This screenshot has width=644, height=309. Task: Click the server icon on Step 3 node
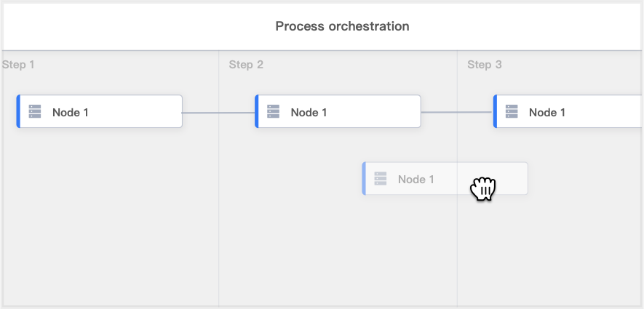point(512,112)
